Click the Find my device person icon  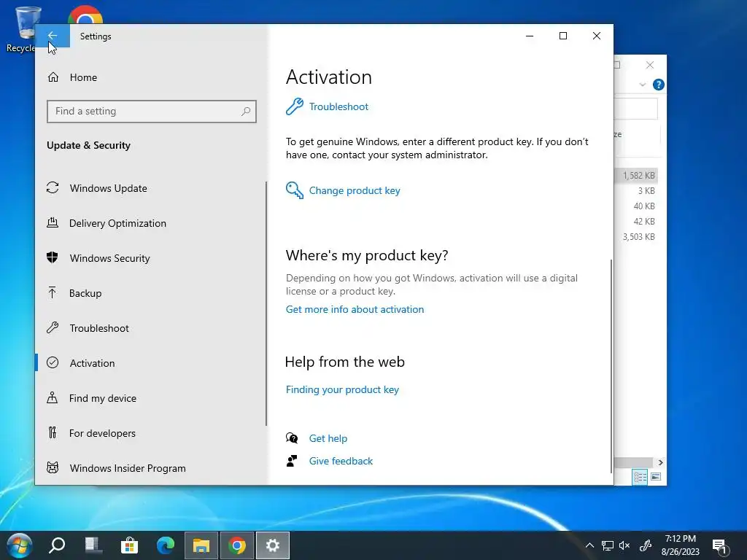52,397
